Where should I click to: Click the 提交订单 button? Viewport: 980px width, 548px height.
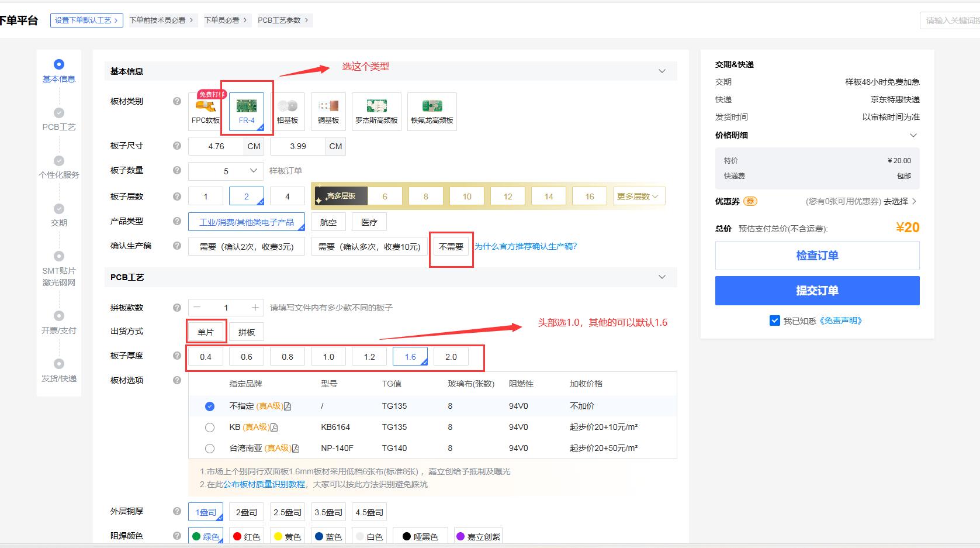click(817, 291)
